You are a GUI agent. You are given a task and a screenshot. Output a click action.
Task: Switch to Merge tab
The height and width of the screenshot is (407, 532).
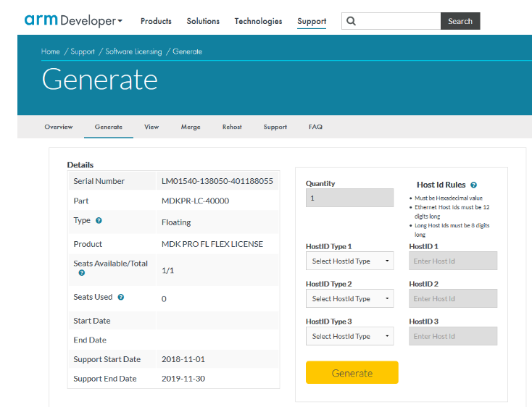click(191, 127)
